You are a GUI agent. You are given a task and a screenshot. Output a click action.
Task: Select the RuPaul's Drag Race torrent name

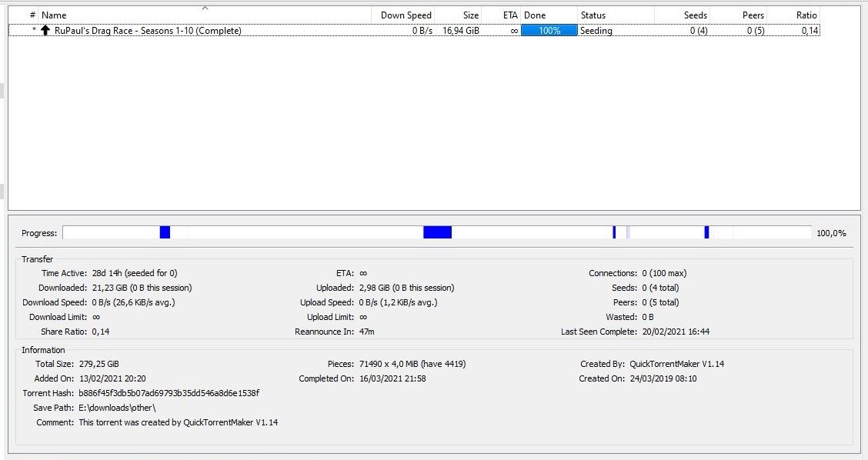coord(148,31)
